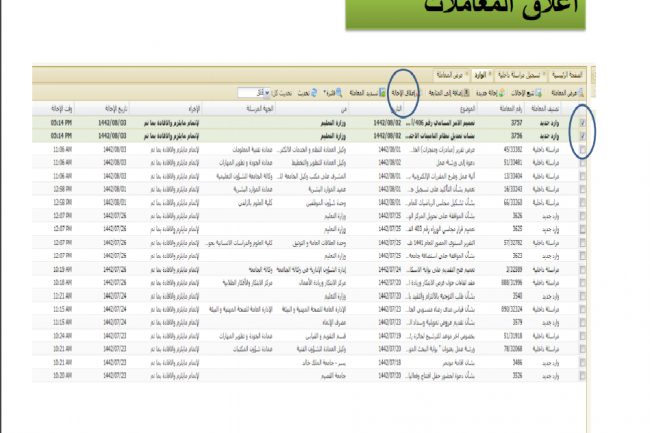
Task: Click transaction number 51/31918 cell
Action: point(513,336)
